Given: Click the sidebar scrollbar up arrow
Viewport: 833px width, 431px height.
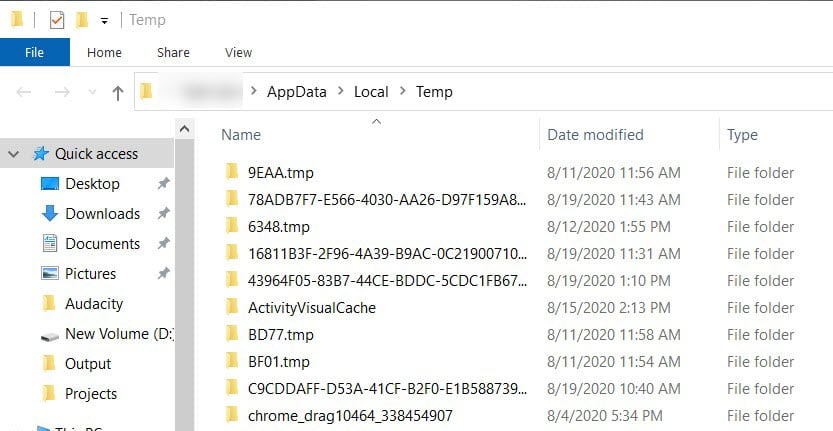Looking at the screenshot, I should [184, 129].
